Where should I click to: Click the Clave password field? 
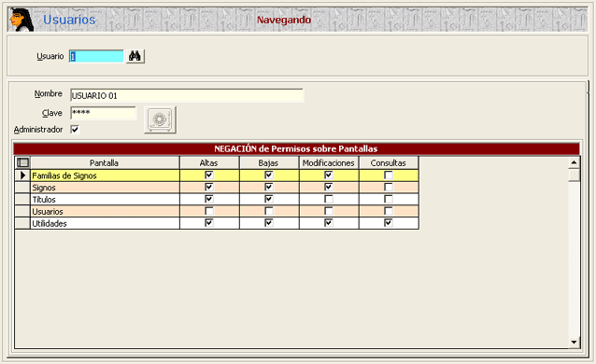103,113
